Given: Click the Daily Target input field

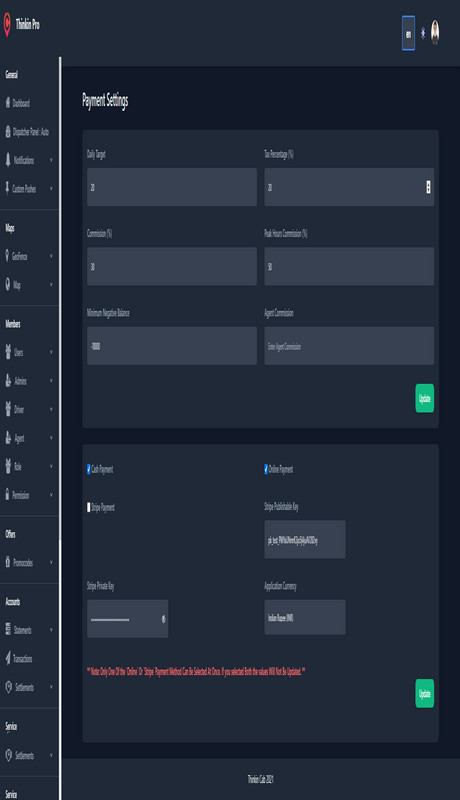Looking at the screenshot, I should point(172,187).
